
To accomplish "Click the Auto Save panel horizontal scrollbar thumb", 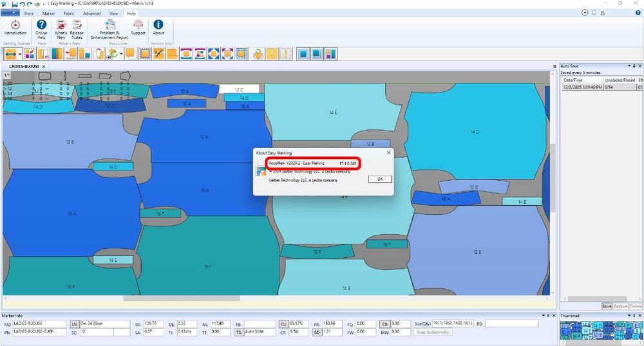I will [x=597, y=299].
